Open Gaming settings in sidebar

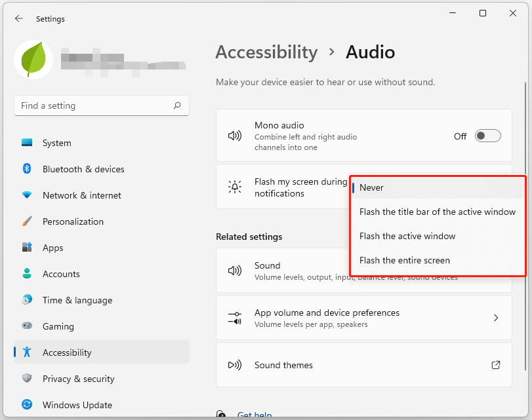(58, 326)
